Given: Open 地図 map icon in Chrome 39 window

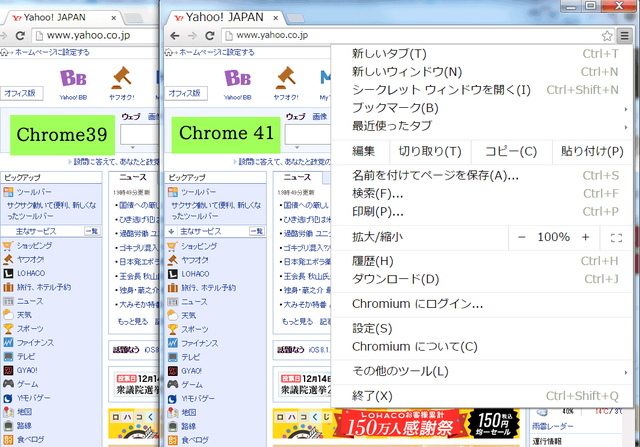Looking at the screenshot, I should 8,411.
